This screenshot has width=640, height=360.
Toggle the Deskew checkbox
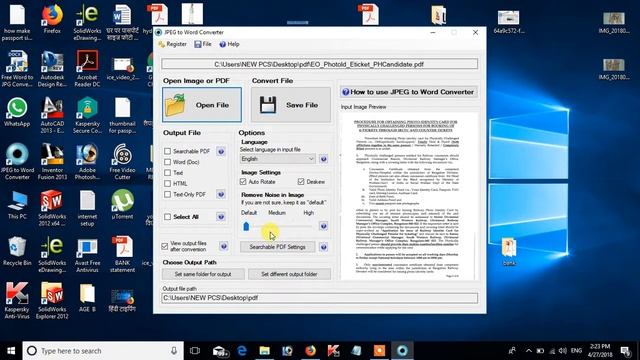click(301, 182)
